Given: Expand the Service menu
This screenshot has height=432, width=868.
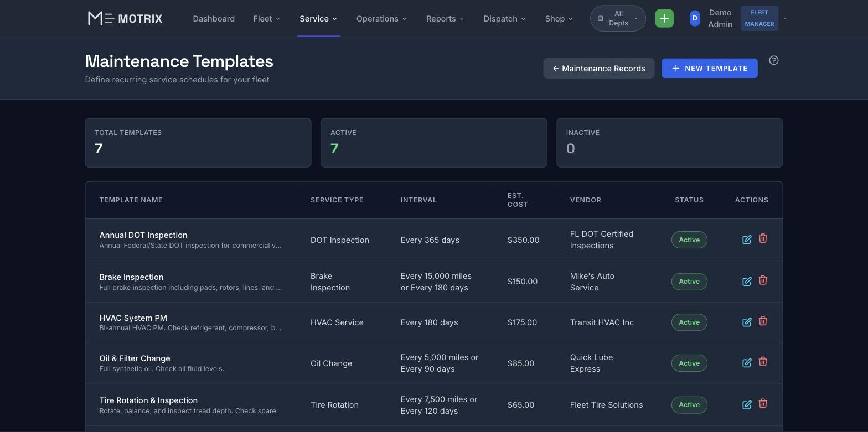Looking at the screenshot, I should tap(318, 19).
